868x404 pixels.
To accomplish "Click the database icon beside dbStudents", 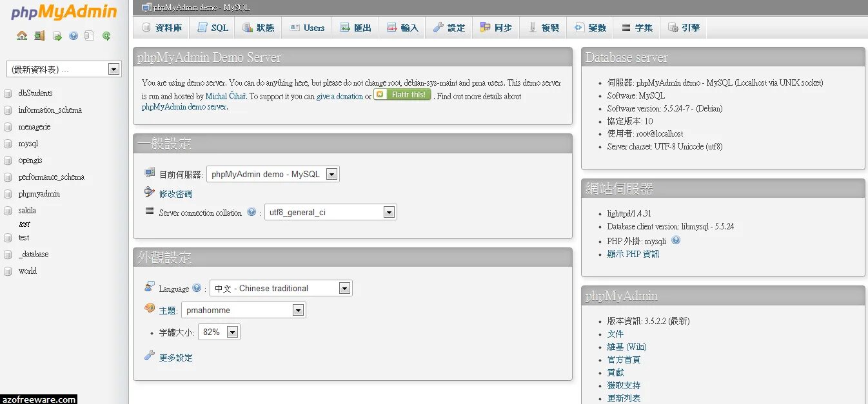I will coord(8,93).
